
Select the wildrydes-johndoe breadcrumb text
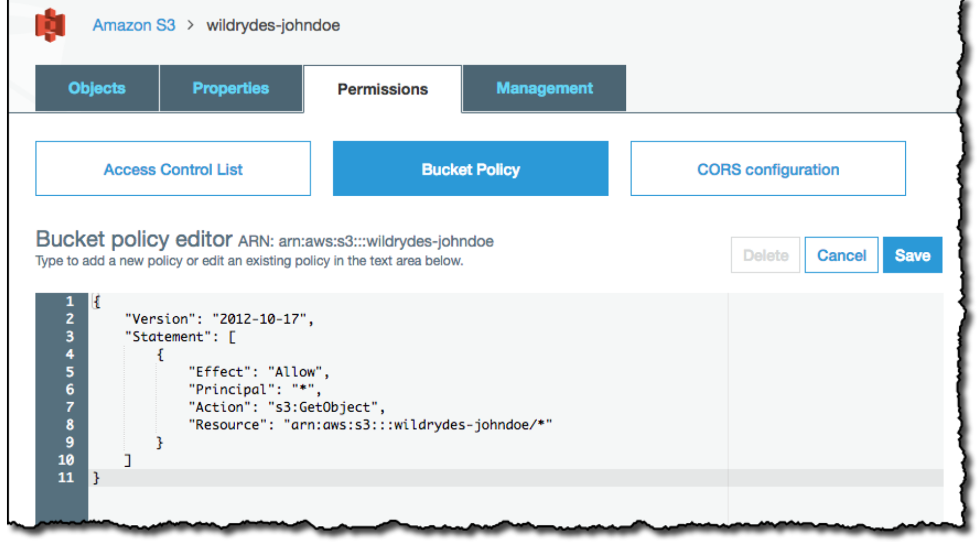[273, 25]
